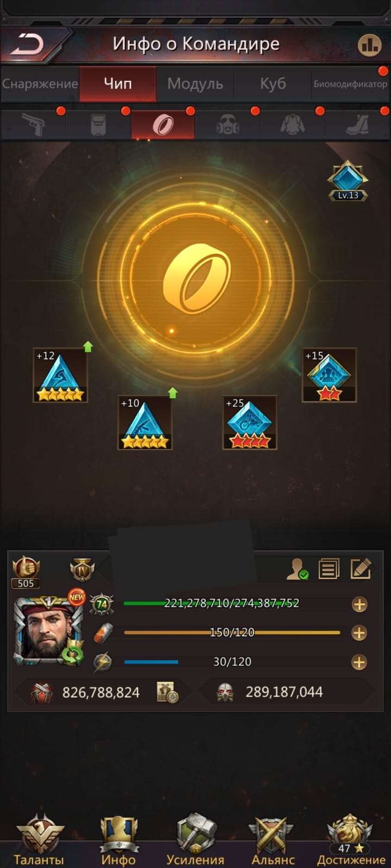Select the gas mask equipment slot

[228, 125]
